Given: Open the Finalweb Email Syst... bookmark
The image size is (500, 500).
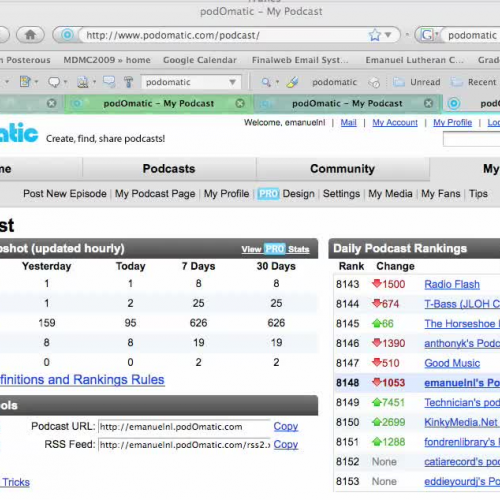Looking at the screenshot, I should point(300,60).
